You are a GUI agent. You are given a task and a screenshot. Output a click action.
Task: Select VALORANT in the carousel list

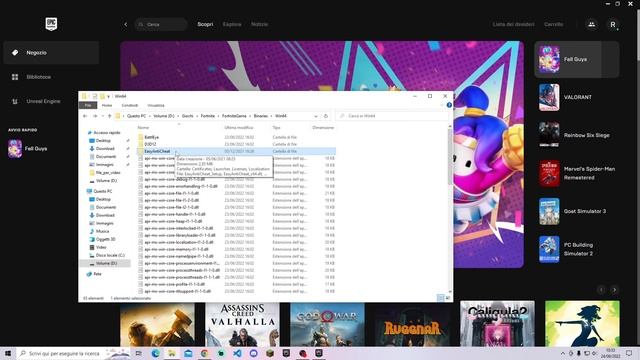coord(577,97)
